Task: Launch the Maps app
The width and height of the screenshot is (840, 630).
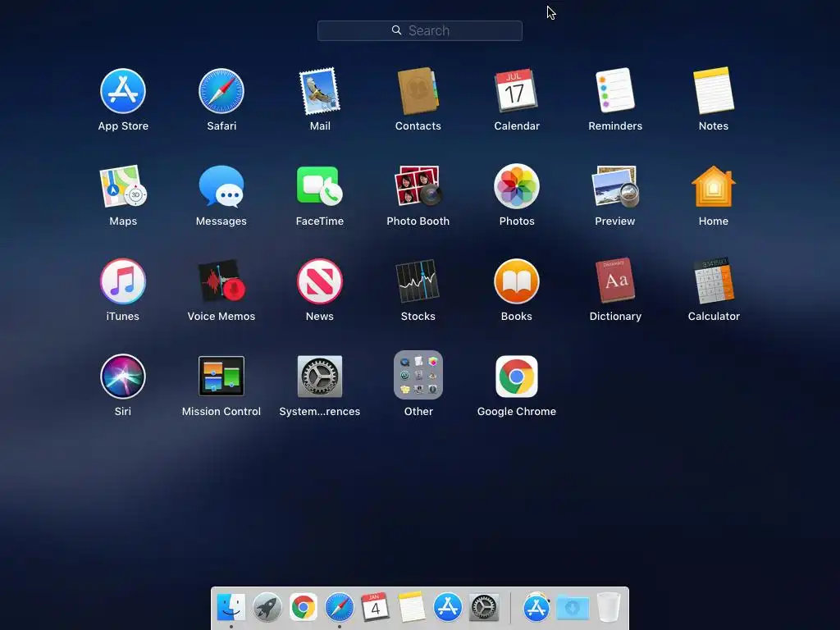Action: point(123,186)
